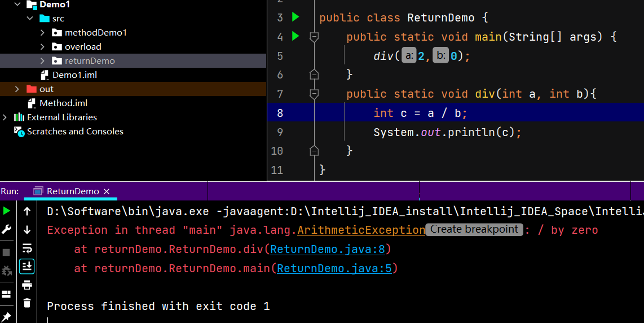
Task: Click the java.exe command line output
Action: coord(345,212)
